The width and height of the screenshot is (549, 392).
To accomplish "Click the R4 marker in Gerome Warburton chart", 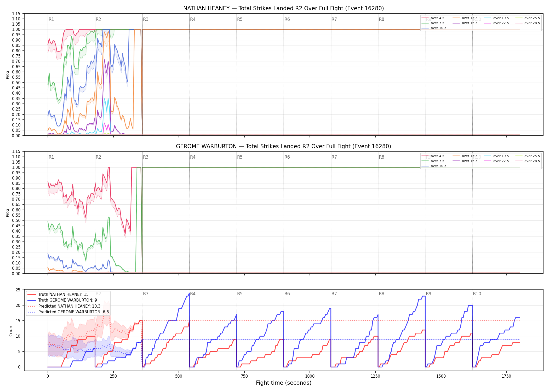I will tap(193, 157).
